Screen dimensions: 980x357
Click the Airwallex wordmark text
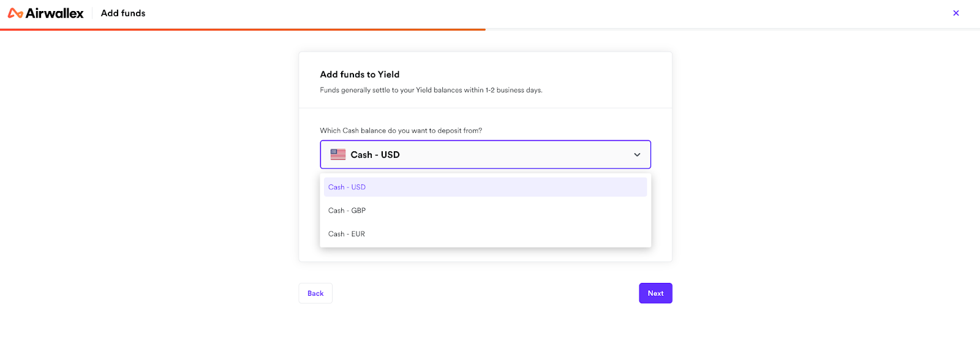point(55,13)
